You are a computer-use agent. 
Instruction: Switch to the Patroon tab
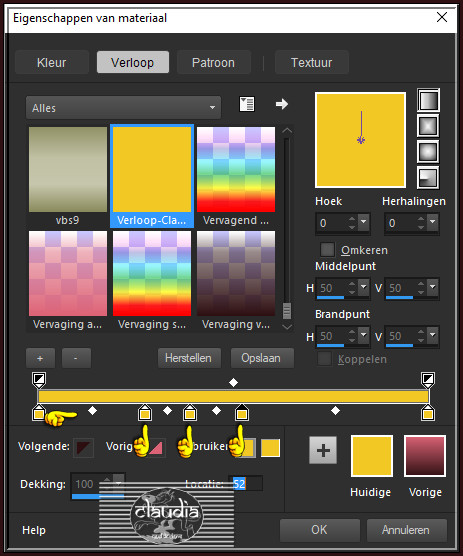click(213, 62)
